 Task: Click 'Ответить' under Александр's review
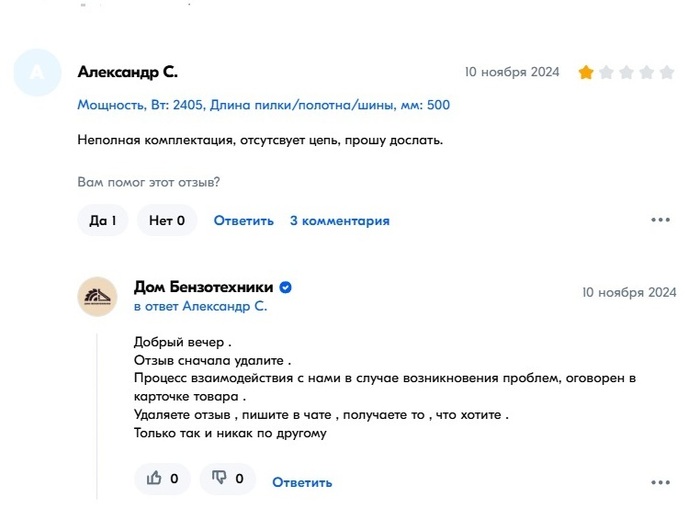243,220
